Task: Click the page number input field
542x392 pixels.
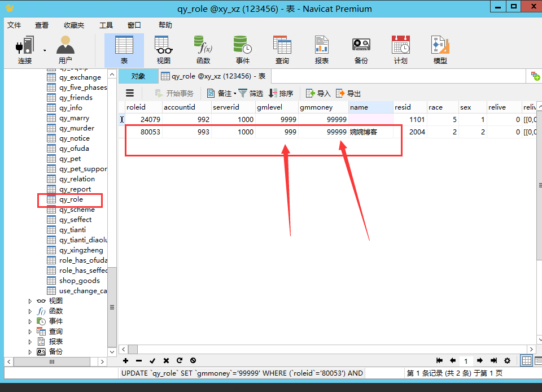Action: coord(466,360)
